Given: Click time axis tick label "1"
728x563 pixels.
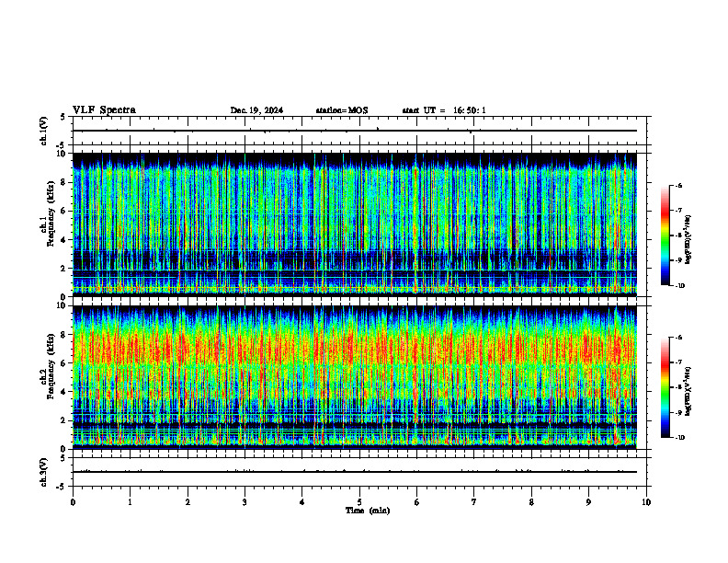Looking at the screenshot, I should pos(130,502).
